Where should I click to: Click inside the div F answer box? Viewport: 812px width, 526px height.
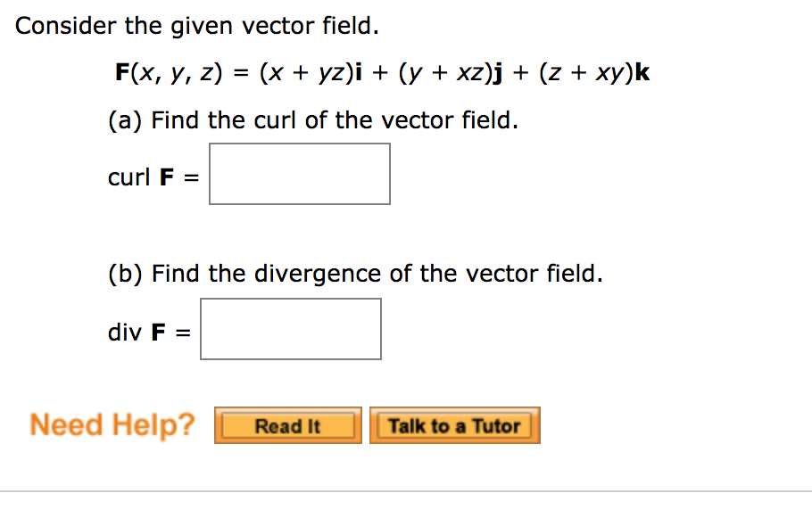click(x=291, y=329)
